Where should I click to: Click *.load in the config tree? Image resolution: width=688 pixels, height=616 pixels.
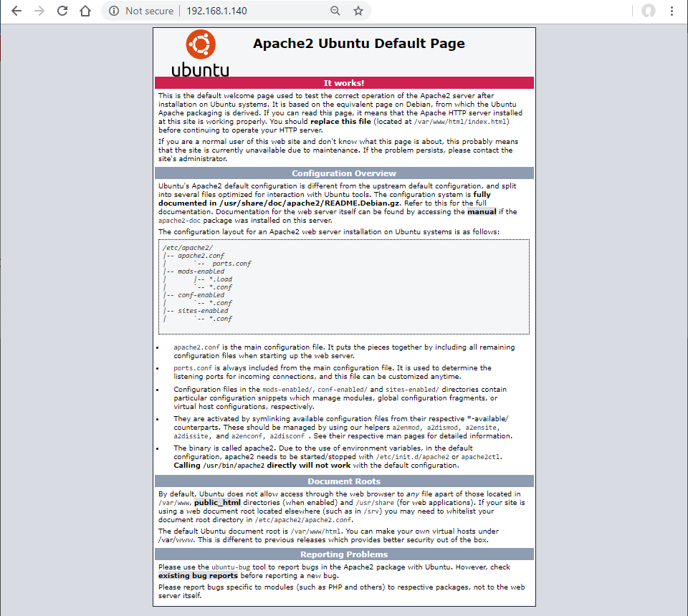[x=221, y=279]
